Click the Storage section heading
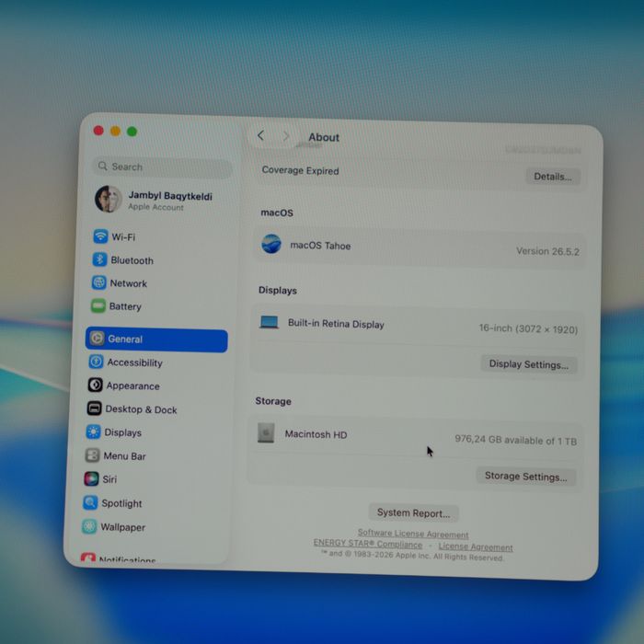The image size is (644, 644). 273,401
